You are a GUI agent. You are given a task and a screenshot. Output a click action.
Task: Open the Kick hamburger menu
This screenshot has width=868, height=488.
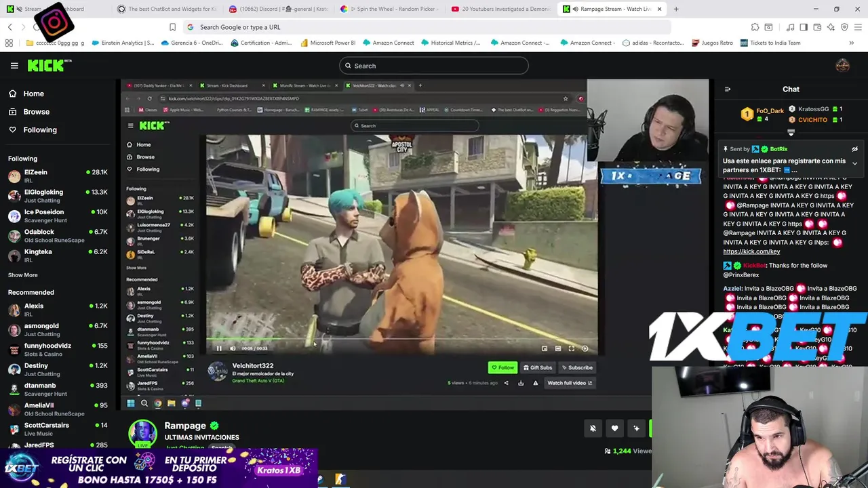point(14,66)
